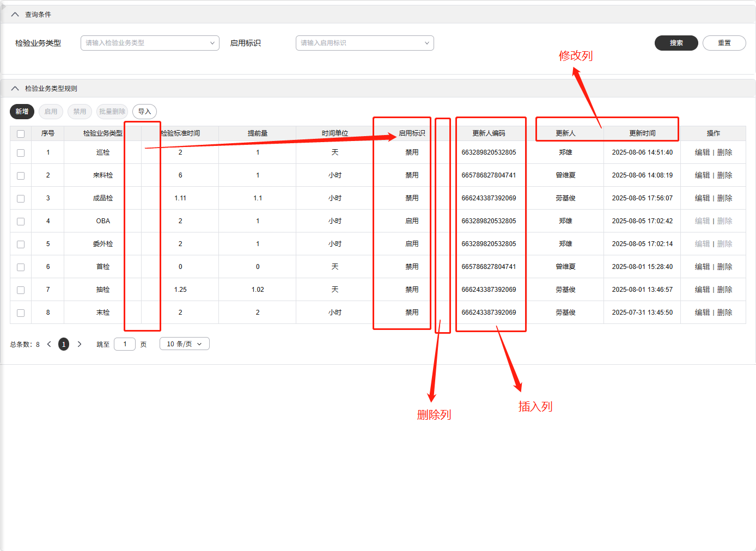756x551 pixels.
Task: Go to next page using right arrow
Action: click(x=80, y=344)
